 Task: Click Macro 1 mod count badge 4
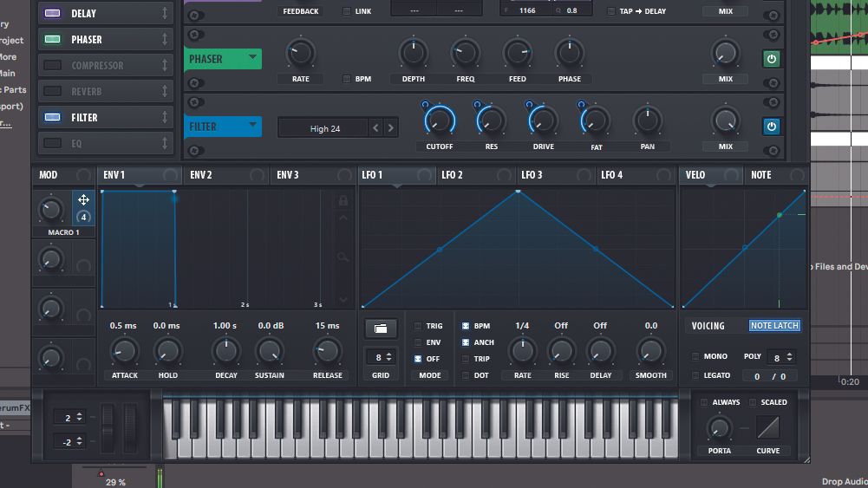coord(83,217)
